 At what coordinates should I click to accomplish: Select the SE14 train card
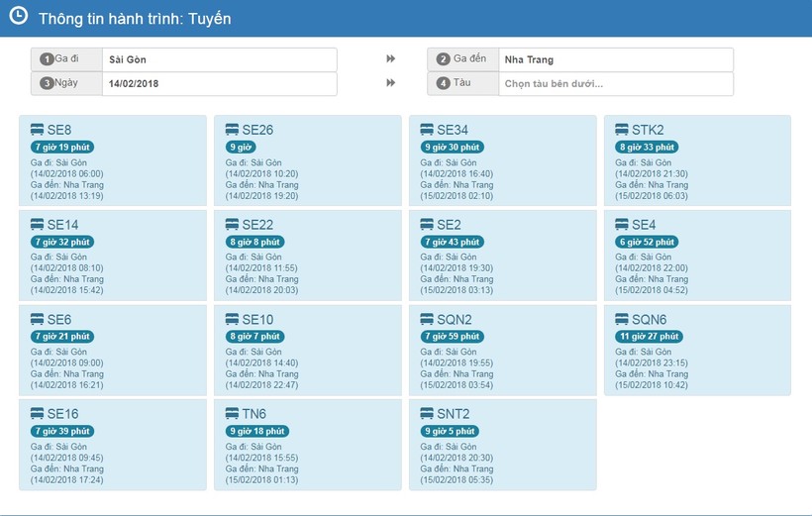(112, 255)
